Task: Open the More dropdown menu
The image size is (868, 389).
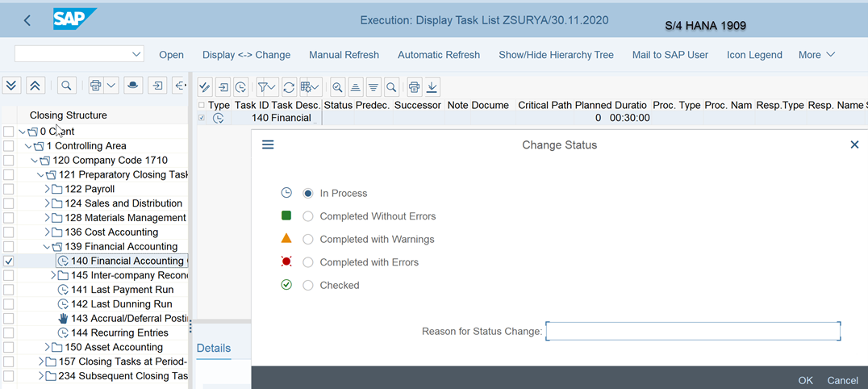Action: pos(816,55)
